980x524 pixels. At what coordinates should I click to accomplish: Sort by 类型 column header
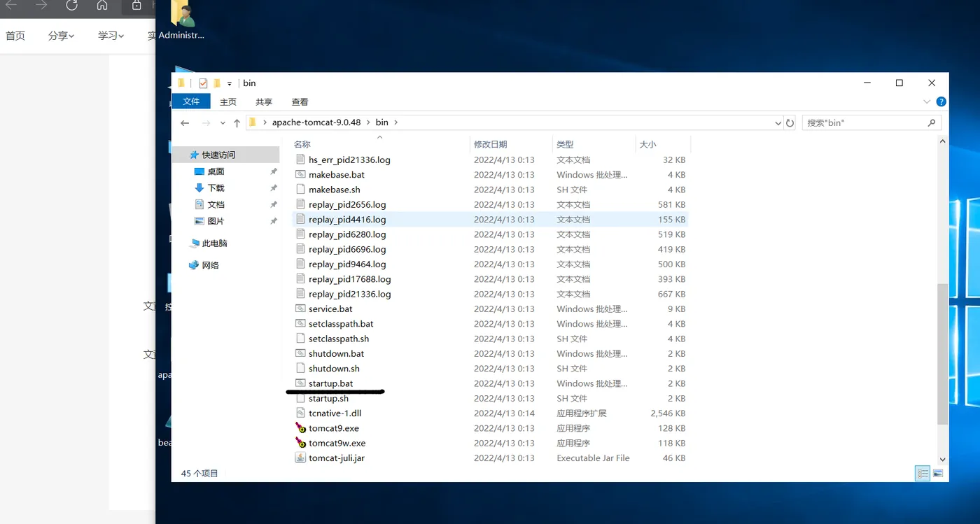pyautogui.click(x=565, y=144)
